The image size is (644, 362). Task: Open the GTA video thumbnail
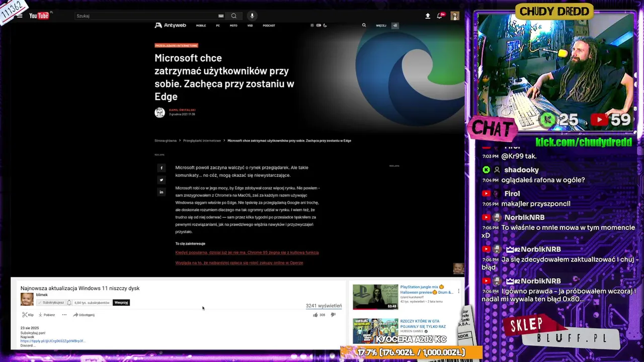[375, 330]
